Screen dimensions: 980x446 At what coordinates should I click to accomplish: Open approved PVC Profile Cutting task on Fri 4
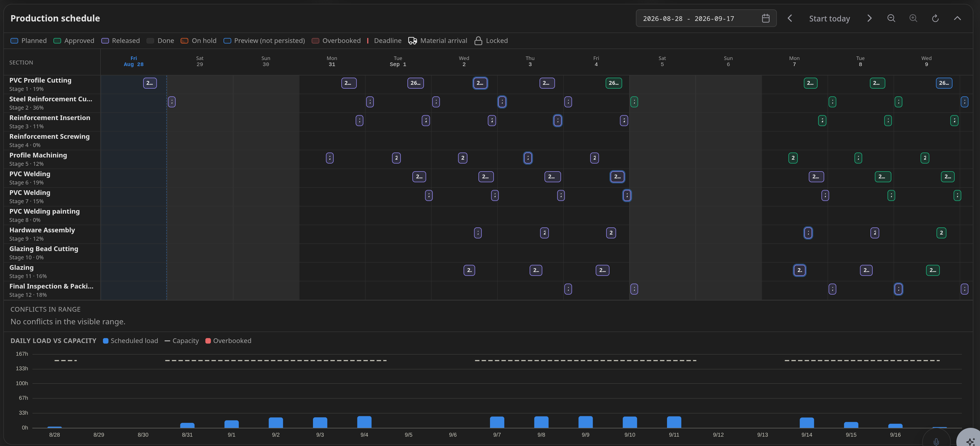(614, 83)
